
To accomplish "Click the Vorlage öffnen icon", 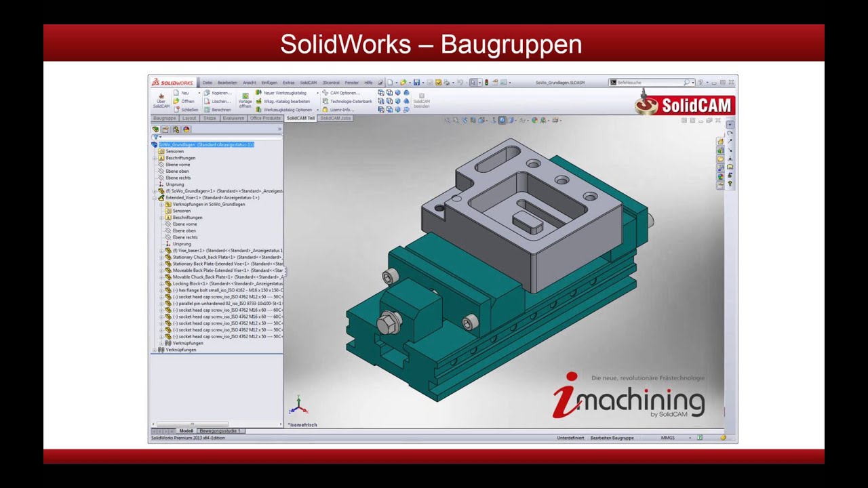I will click(x=245, y=96).
